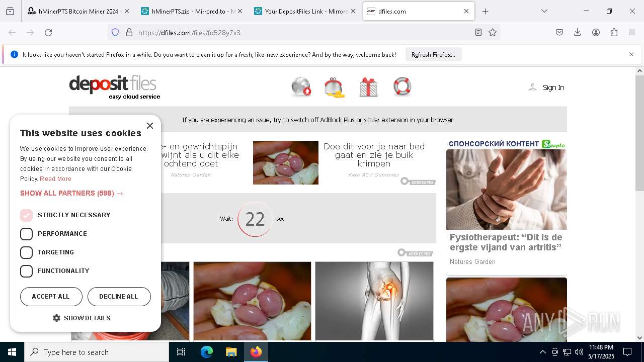
Task: Click the site padlock icon
Action: (129, 33)
